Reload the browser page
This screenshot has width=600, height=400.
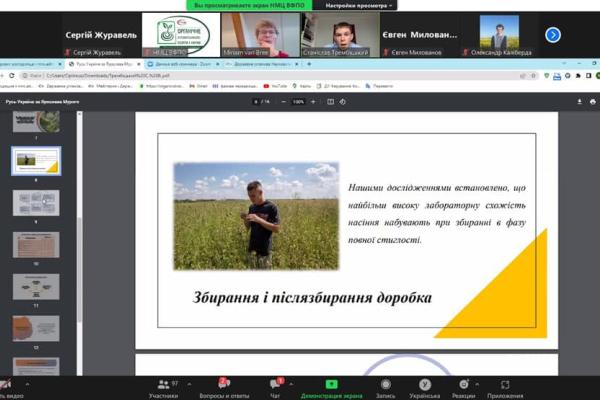12,76
